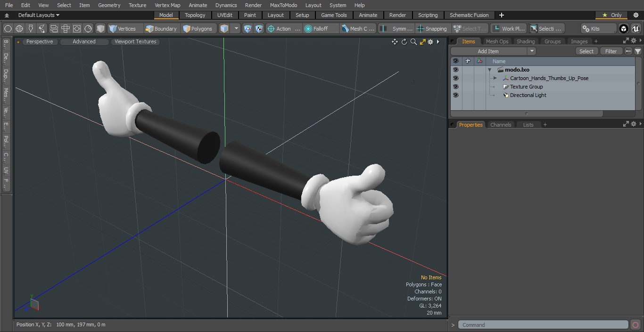The image size is (644, 332).
Task: Hide modo.lxo scene via eye icon
Action: click(x=455, y=70)
